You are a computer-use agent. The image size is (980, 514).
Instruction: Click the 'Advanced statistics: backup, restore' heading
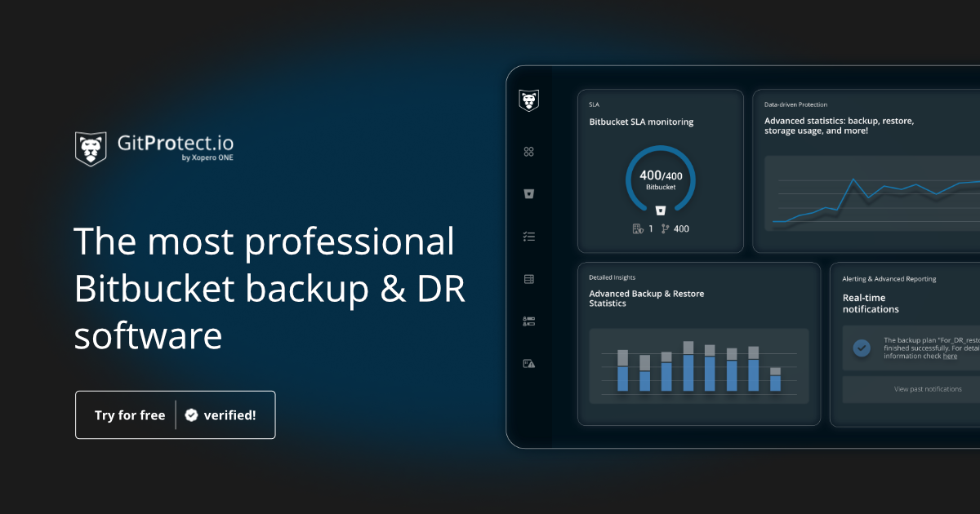point(839,126)
